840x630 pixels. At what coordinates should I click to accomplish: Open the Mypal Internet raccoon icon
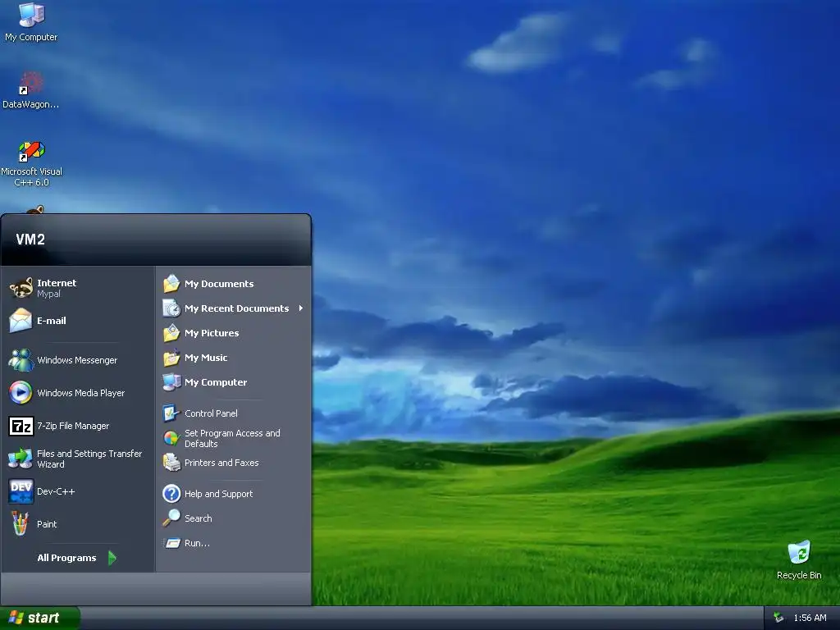21,288
